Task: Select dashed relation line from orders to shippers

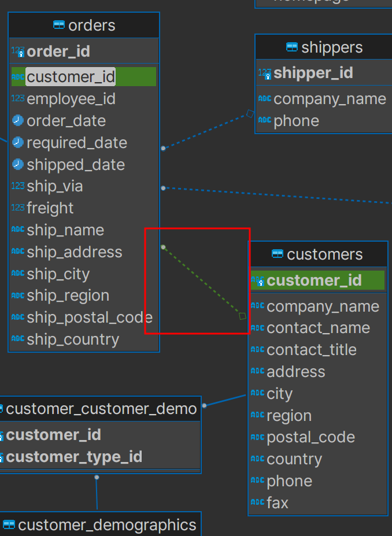Action: [206, 131]
